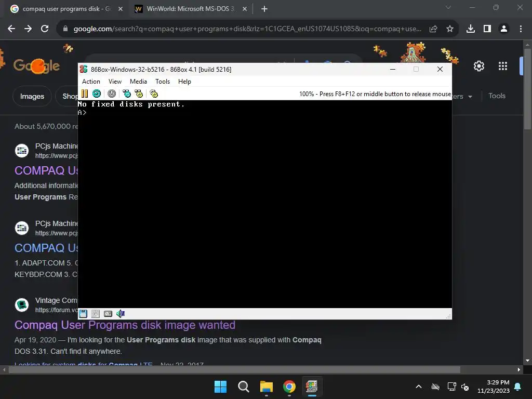
Task: Click the sound speaker icon in 86Box status bar
Action: (121, 314)
